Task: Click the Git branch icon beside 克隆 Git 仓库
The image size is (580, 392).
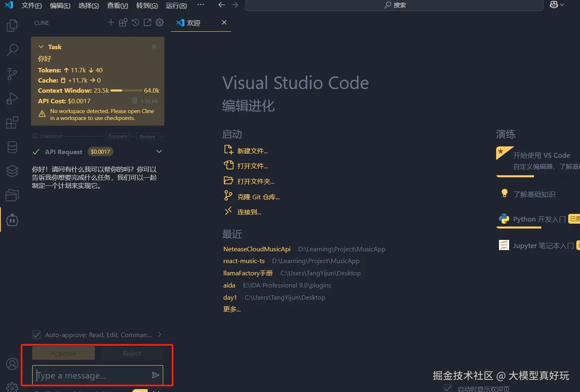Action: (x=228, y=196)
